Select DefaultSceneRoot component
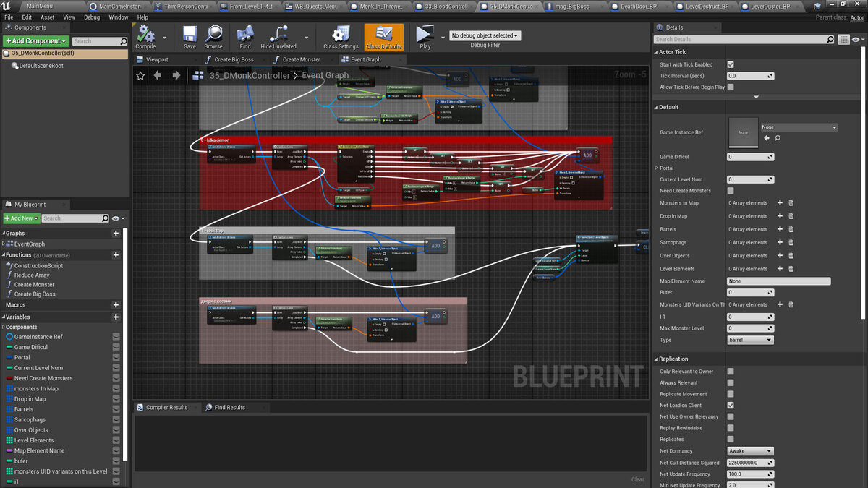Viewport: 868px width, 488px height. pyautogui.click(x=41, y=66)
